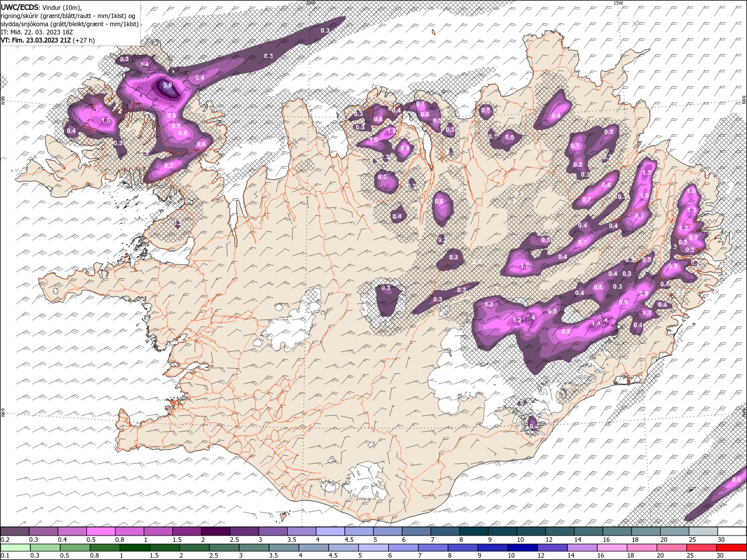Screen dimensions: 747x560
Task: Click the '20W' longitude label at map top
Action: click(310, 3)
